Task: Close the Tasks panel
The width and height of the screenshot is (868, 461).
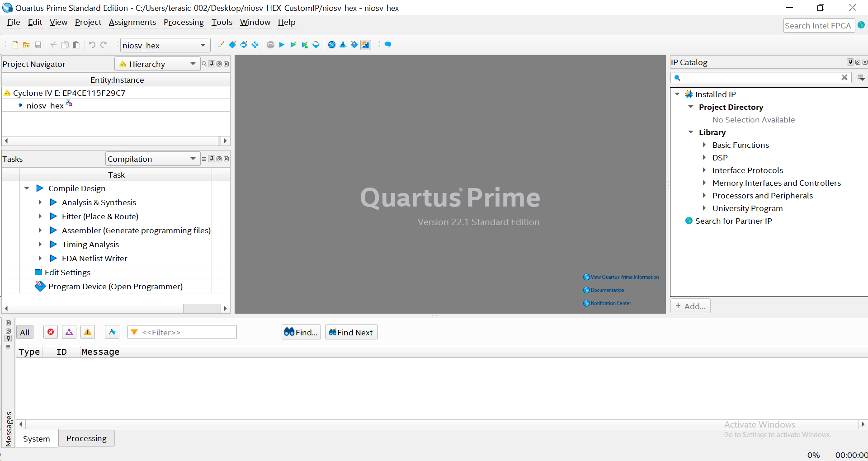Action: pyautogui.click(x=226, y=159)
